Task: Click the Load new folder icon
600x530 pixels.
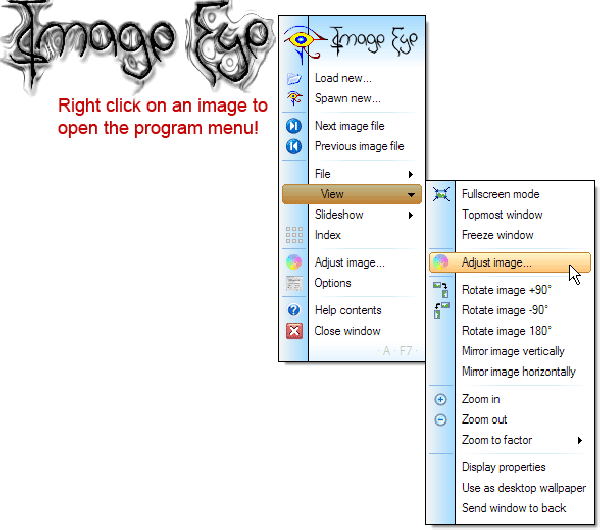Action: click(294, 78)
